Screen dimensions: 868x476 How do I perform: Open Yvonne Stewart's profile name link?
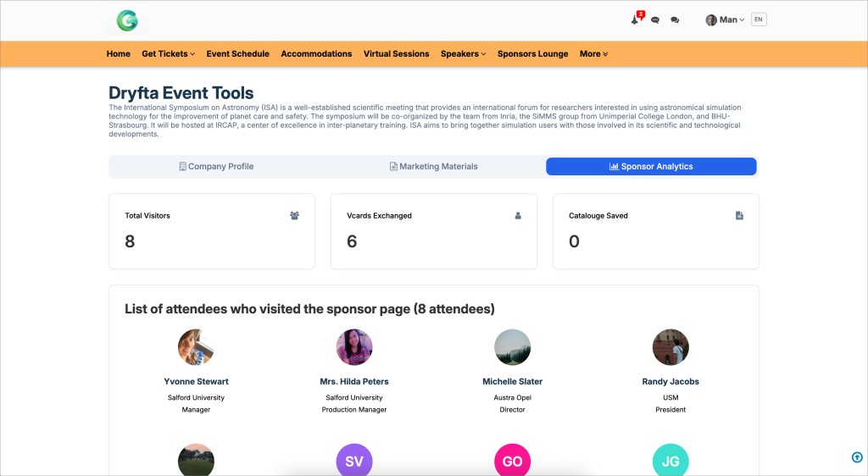click(196, 381)
